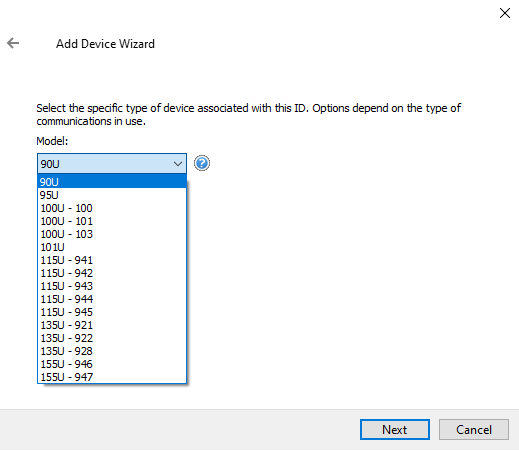This screenshot has height=451, width=519.
Task: Close the Add Device Wizard window
Action: (505, 13)
